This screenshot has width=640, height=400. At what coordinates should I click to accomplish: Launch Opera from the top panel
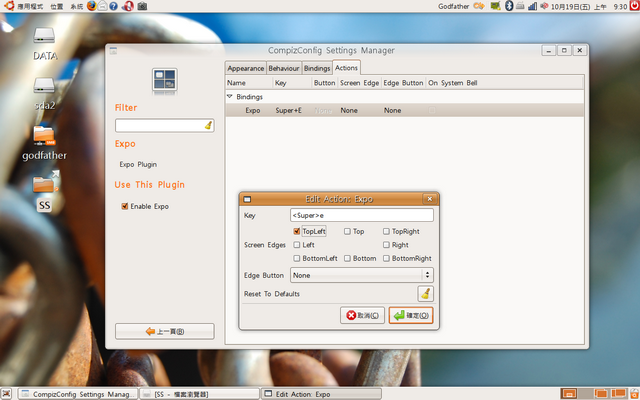pos(128,6)
